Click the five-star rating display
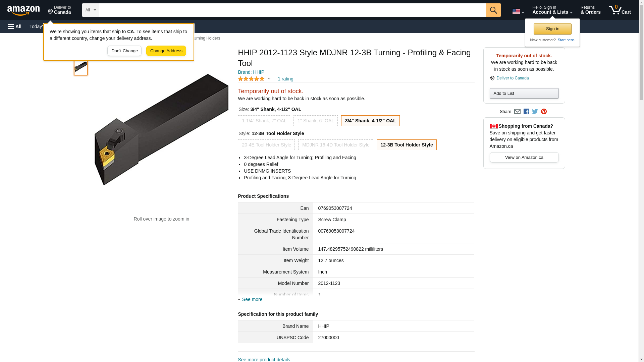 [x=252, y=79]
